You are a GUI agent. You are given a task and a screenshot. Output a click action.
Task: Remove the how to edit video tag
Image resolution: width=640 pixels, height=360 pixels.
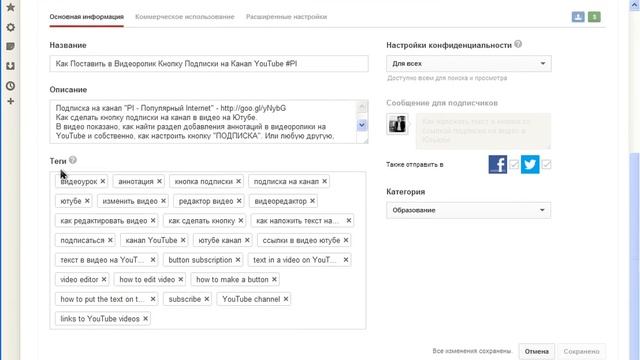181,279
